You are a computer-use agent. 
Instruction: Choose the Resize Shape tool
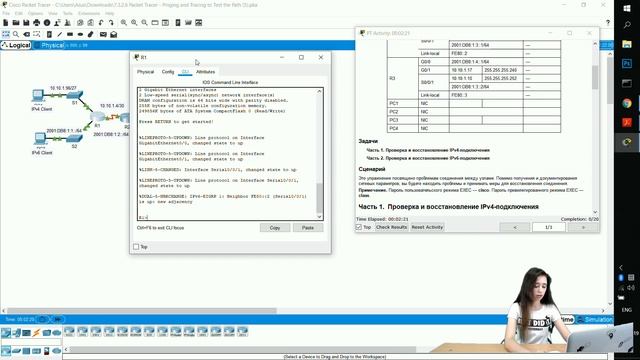coord(37,34)
